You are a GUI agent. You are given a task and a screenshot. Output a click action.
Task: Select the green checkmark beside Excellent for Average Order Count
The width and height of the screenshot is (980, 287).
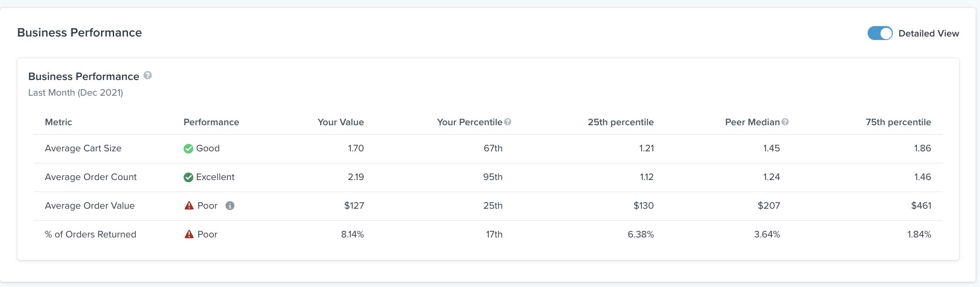pyautogui.click(x=188, y=177)
